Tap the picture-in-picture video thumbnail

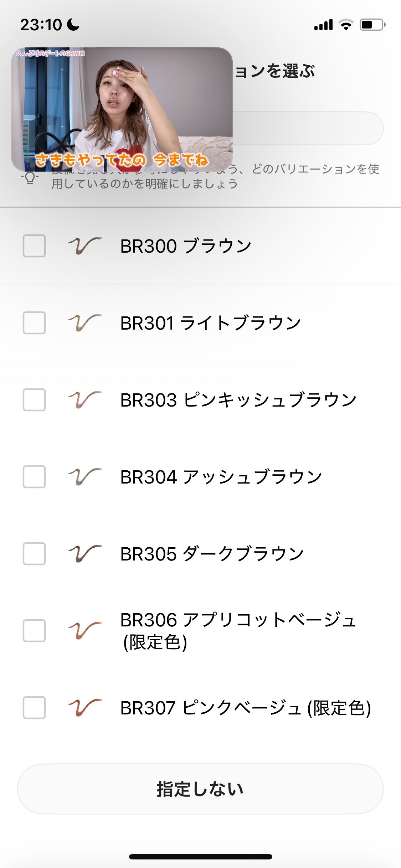click(x=122, y=109)
